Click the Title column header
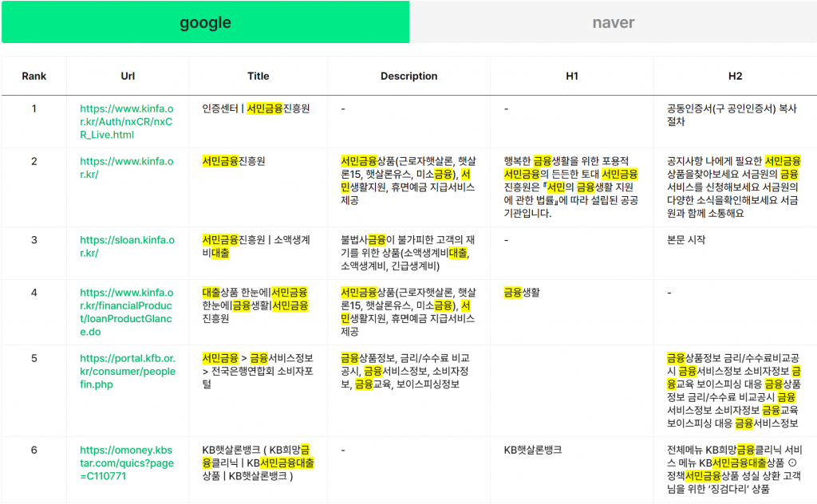 coord(259,77)
